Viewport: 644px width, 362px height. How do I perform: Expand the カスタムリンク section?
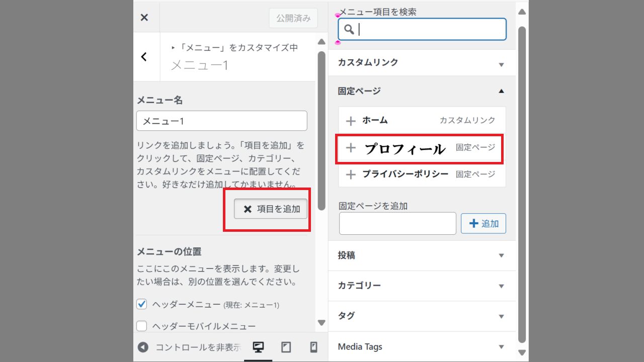click(x=422, y=63)
